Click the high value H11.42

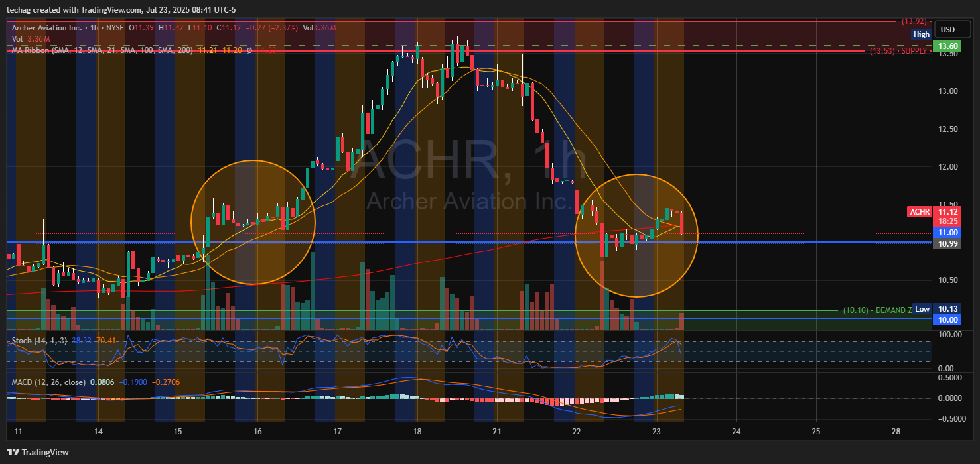pyautogui.click(x=171, y=27)
